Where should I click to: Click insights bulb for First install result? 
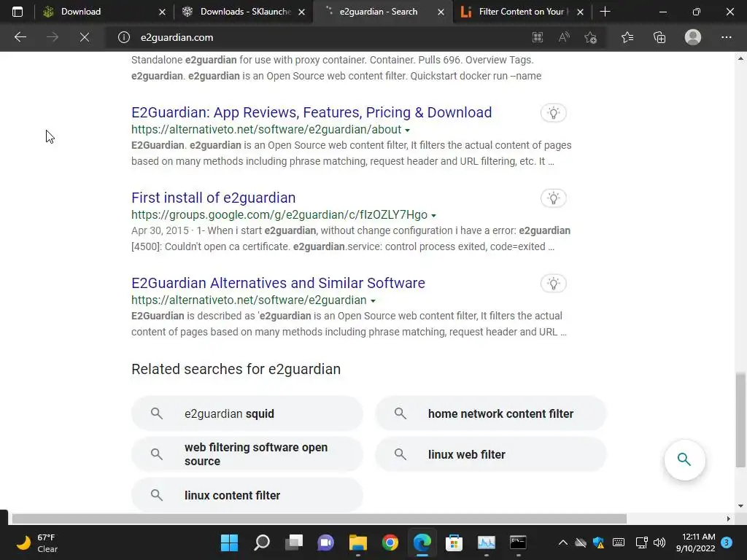point(553,198)
